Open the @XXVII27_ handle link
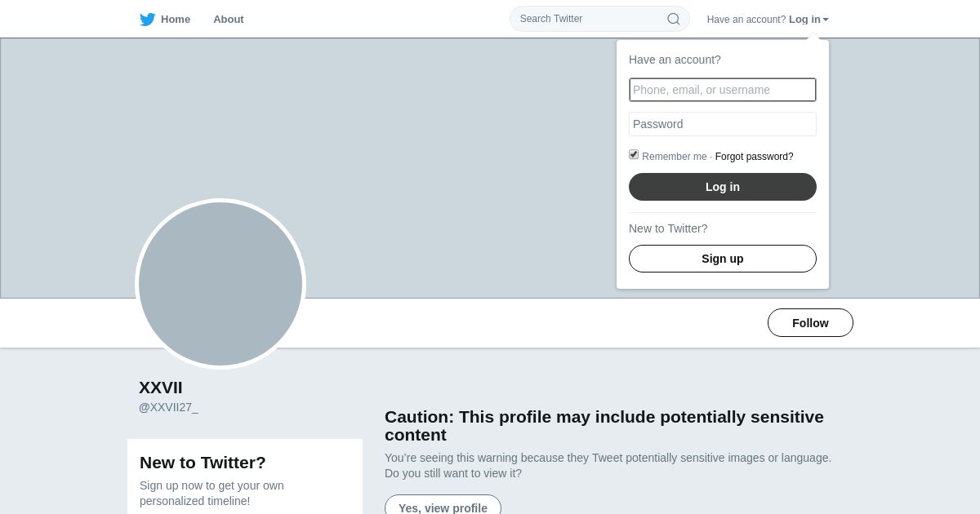The height and width of the screenshot is (514, 980). tap(168, 407)
